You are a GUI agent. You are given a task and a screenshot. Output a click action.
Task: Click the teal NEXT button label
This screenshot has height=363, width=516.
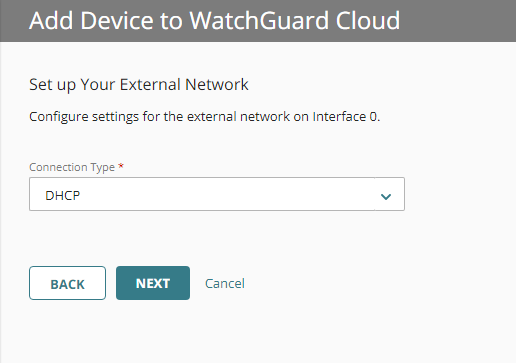coord(153,284)
